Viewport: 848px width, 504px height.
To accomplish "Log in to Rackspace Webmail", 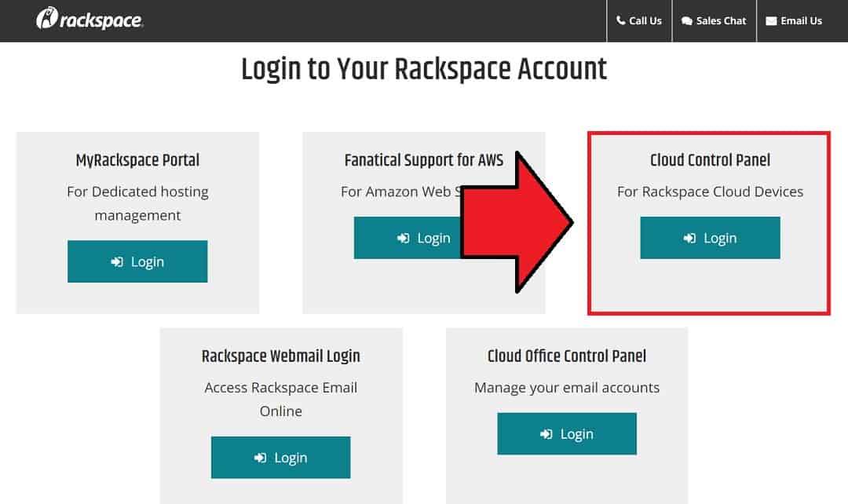I will (x=280, y=458).
